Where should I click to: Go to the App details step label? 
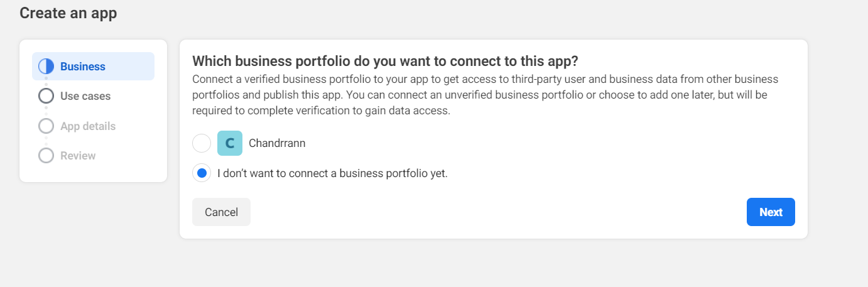[88, 126]
